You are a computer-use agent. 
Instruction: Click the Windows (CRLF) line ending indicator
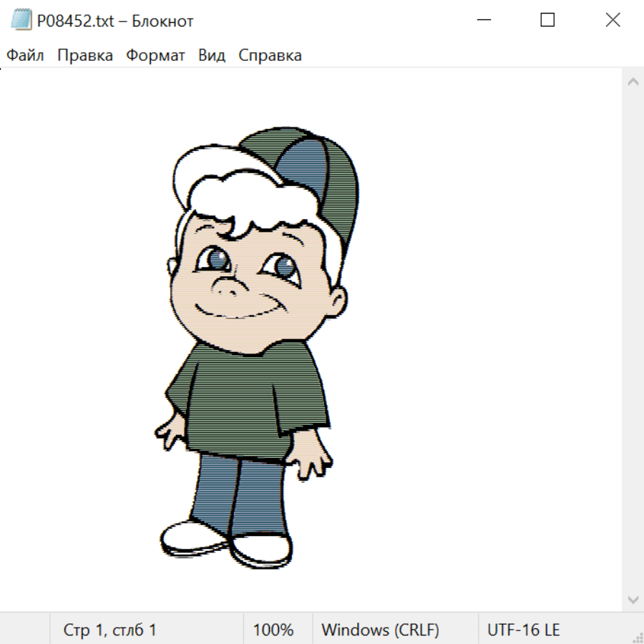point(380,630)
